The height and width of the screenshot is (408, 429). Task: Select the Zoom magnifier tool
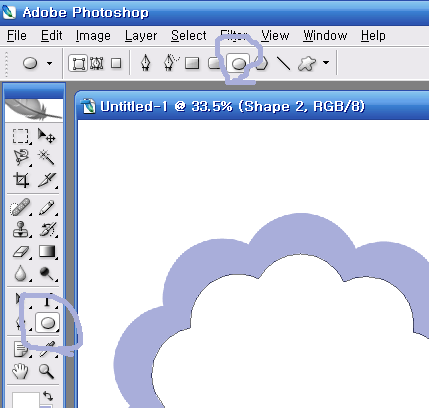tap(46, 371)
